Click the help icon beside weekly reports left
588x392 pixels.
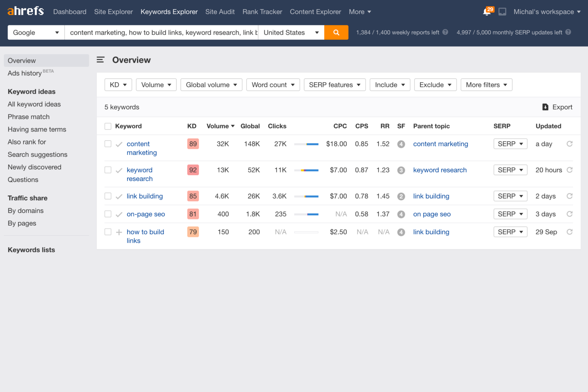point(445,32)
